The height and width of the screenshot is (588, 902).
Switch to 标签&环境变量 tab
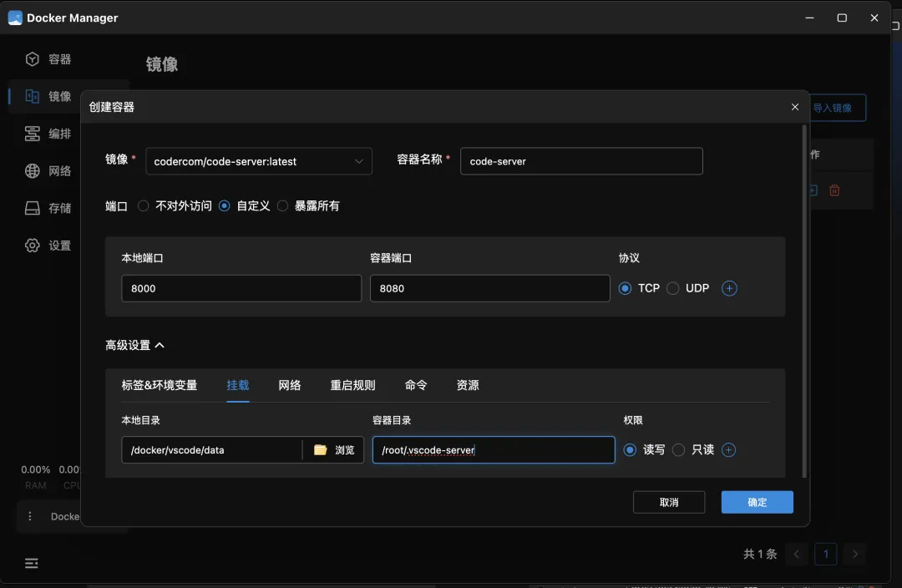pyautogui.click(x=160, y=386)
